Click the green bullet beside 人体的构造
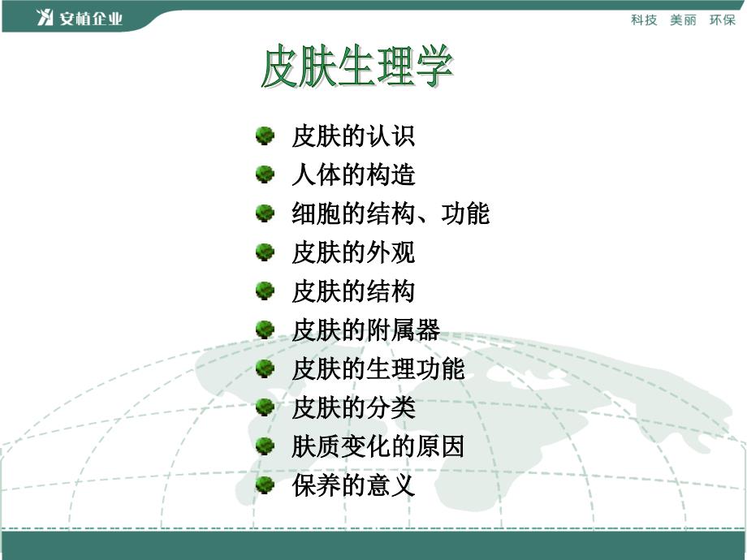Image resolution: width=747 pixels, height=560 pixels. [x=265, y=174]
